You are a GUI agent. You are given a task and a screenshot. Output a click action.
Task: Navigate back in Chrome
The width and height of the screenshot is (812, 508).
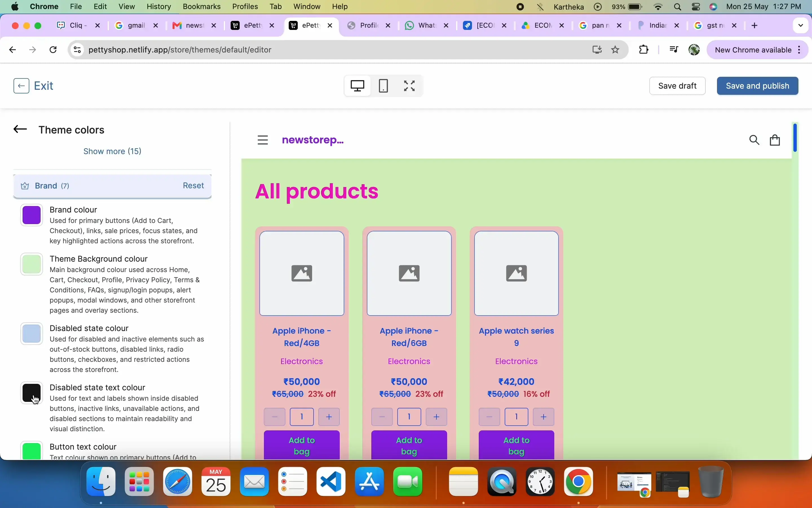click(13, 50)
